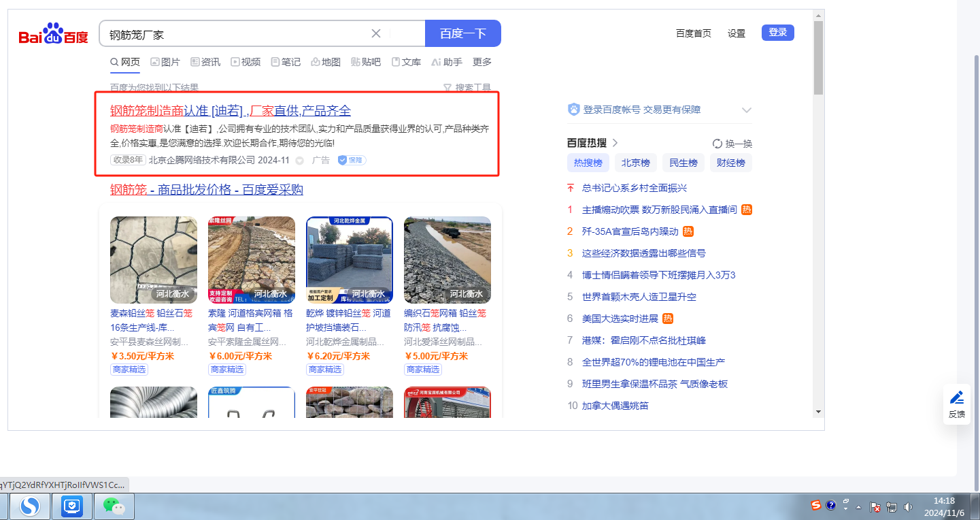
Task: Switch to the 地图 tab
Action: coord(326,62)
